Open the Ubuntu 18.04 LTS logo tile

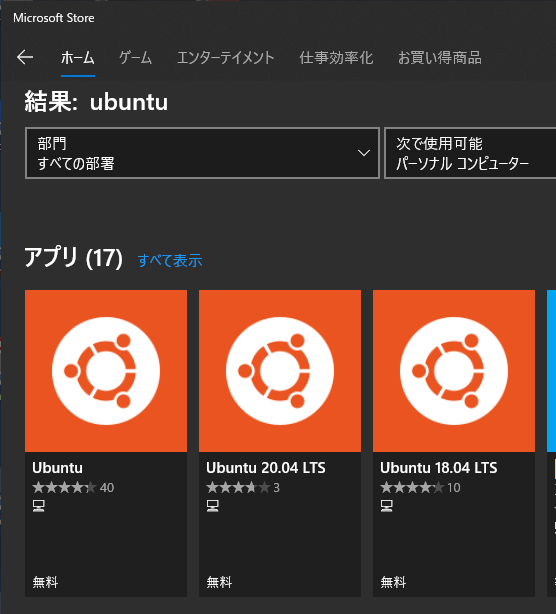click(454, 371)
